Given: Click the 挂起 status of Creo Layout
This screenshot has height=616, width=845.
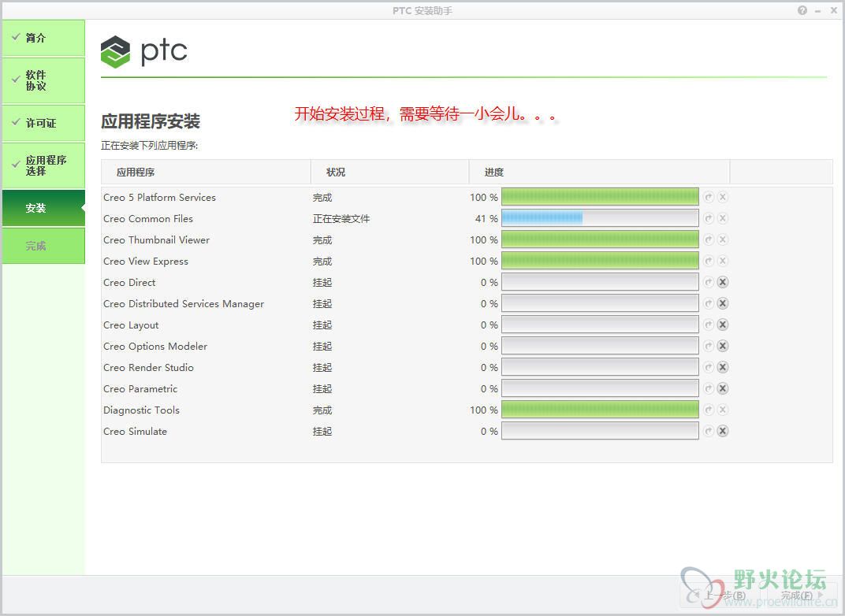Looking at the screenshot, I should pos(322,325).
